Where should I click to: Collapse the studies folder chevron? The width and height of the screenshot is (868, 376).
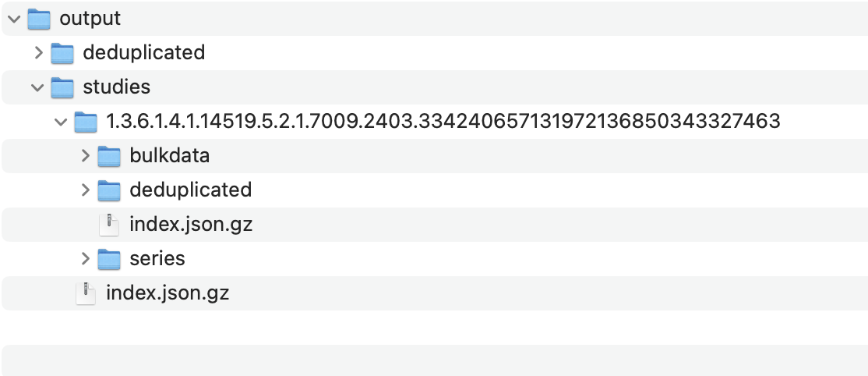pos(37,87)
